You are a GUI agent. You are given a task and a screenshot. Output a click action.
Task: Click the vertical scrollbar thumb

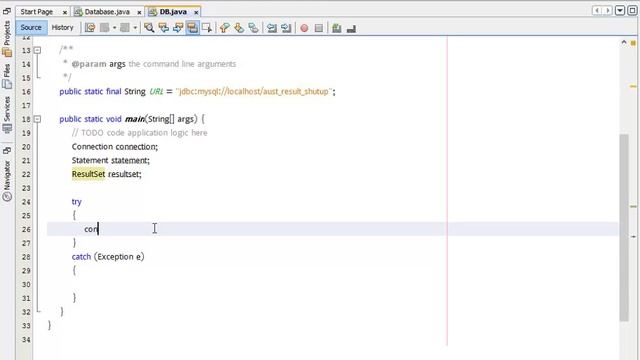[x=624, y=227]
